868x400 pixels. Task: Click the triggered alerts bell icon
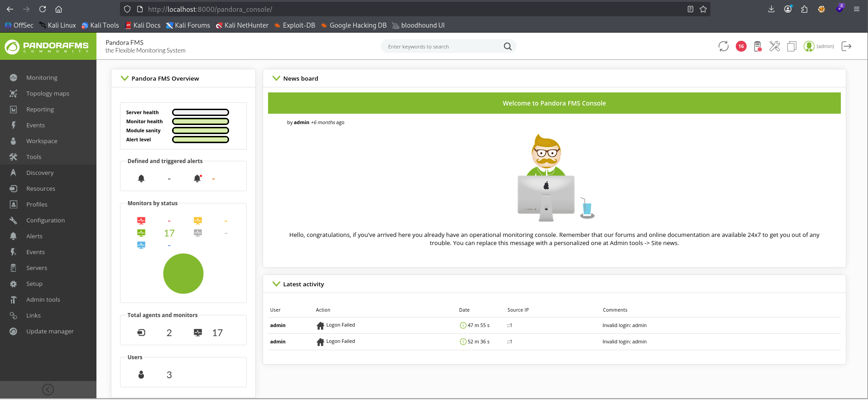tap(197, 178)
